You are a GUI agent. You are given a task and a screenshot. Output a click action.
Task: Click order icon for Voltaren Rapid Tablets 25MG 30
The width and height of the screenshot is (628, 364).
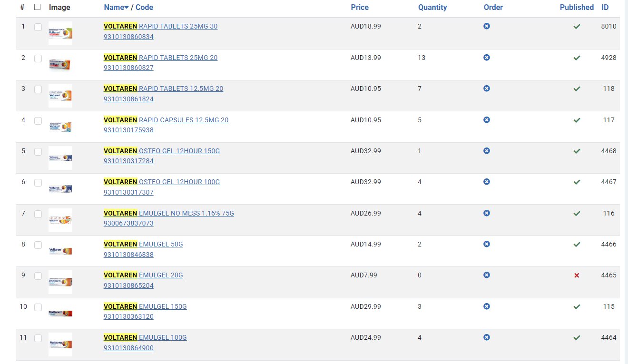(486, 26)
